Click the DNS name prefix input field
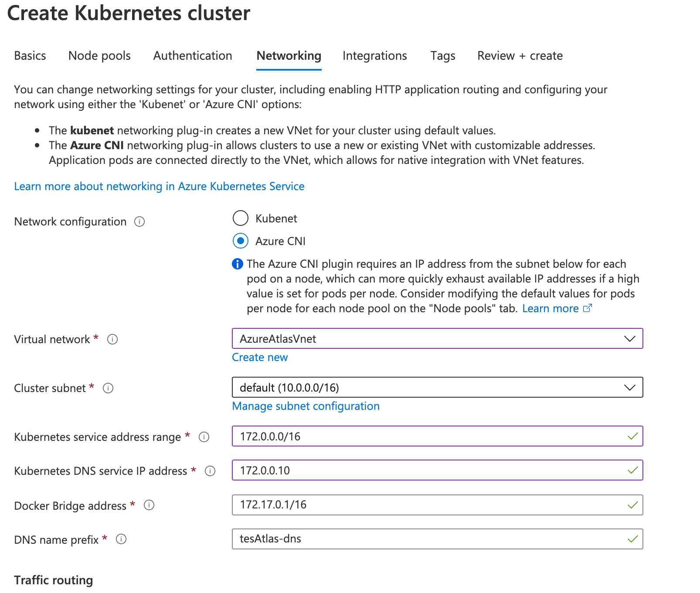 click(x=432, y=539)
